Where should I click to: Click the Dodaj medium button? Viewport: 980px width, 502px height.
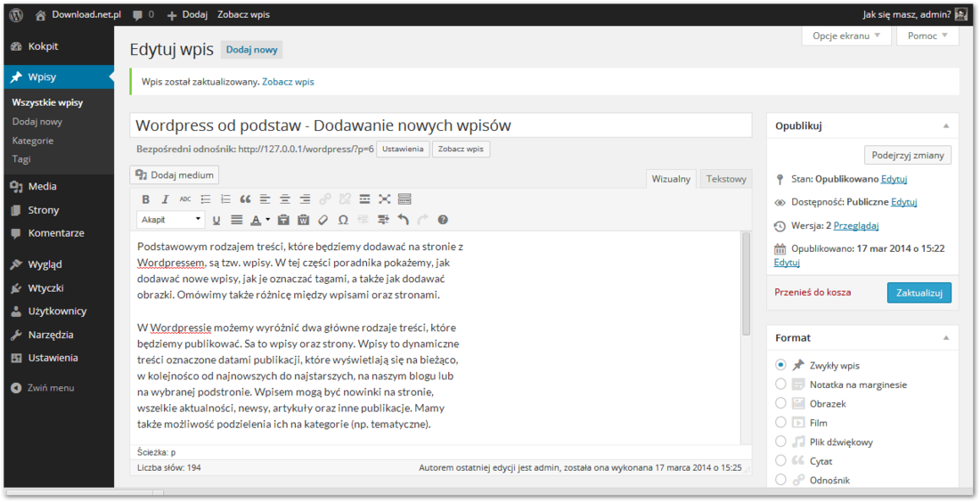pos(175,174)
